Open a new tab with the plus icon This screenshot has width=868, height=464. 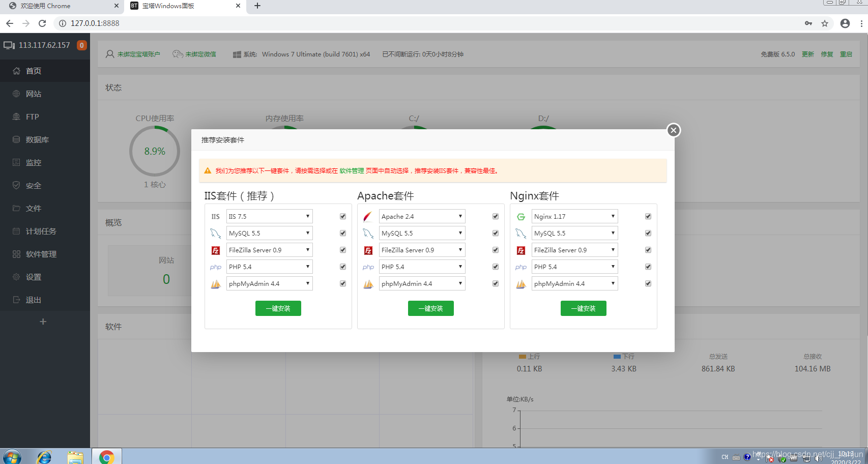(x=257, y=6)
